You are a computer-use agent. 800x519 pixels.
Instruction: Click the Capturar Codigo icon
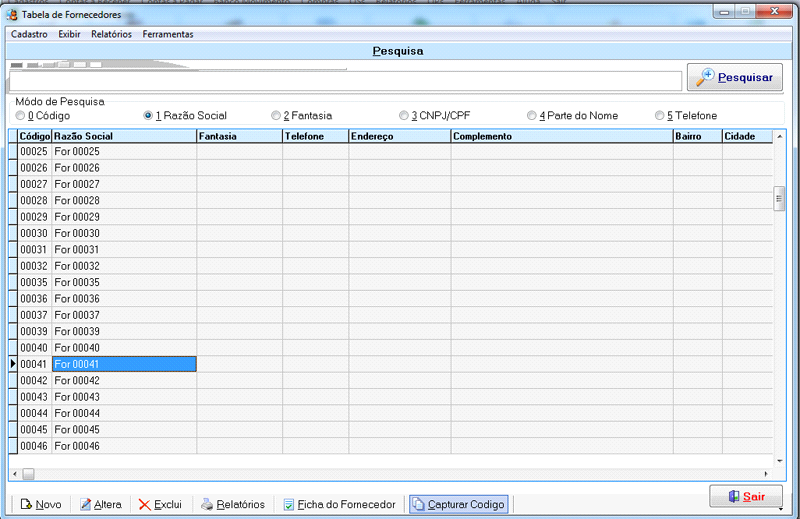418,505
